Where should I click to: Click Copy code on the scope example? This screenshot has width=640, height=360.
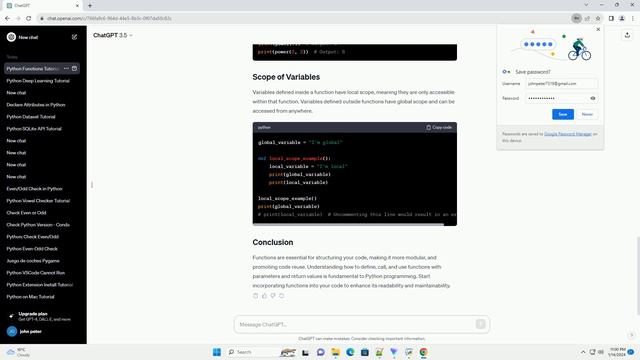439,127
